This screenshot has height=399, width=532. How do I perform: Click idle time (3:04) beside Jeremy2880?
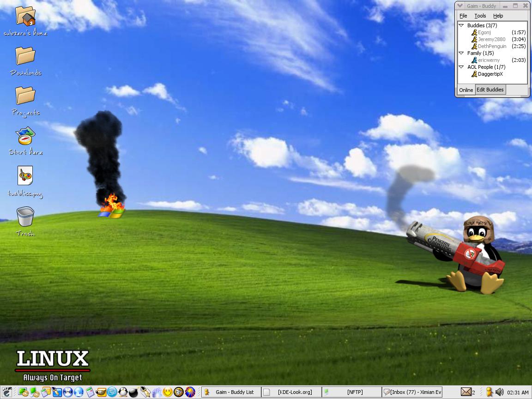pyautogui.click(x=519, y=39)
